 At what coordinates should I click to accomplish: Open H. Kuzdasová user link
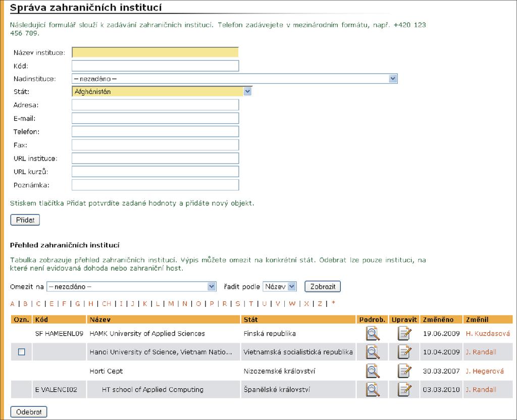(488, 333)
